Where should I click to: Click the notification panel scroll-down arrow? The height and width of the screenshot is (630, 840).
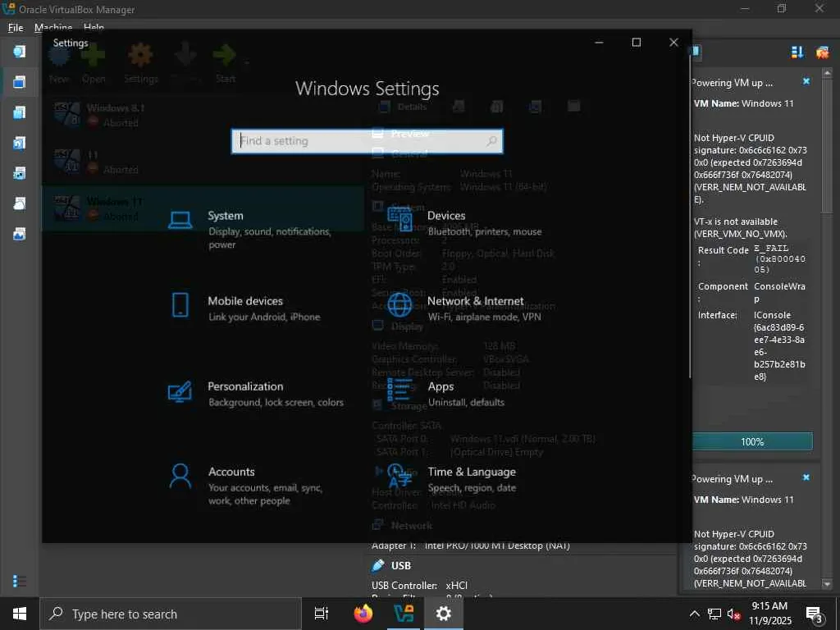(x=827, y=584)
